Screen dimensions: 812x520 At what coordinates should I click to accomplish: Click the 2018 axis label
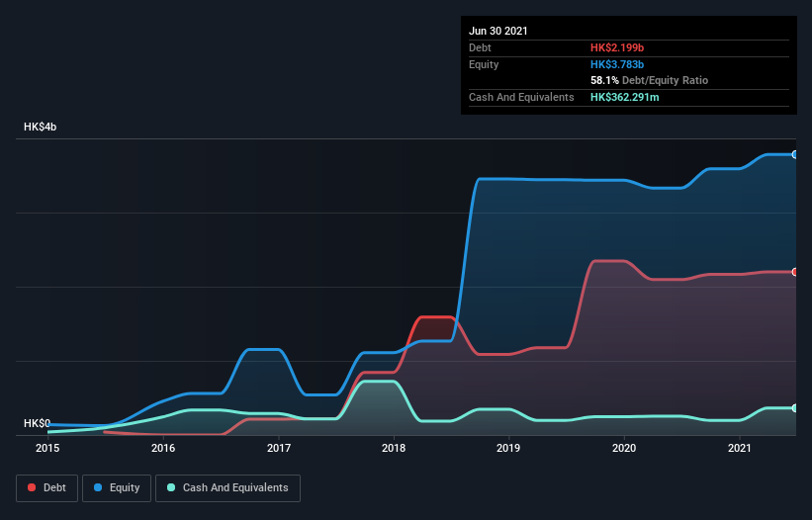tap(394, 448)
